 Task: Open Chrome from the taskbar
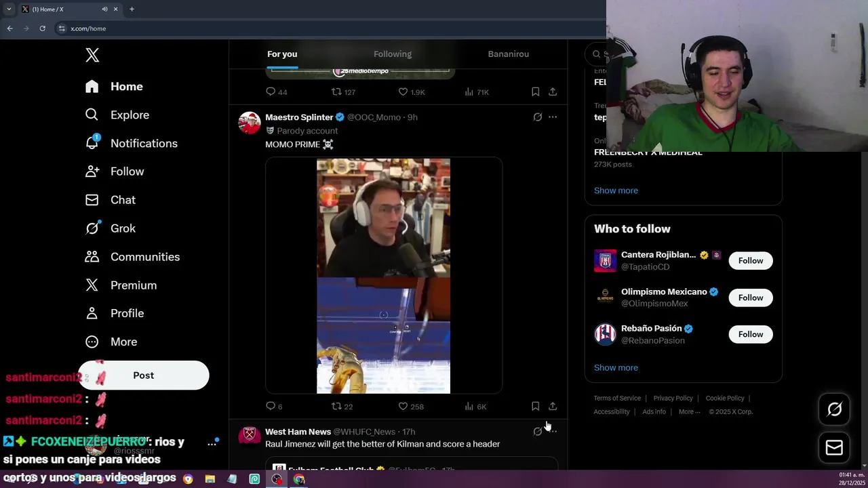pos(299,479)
